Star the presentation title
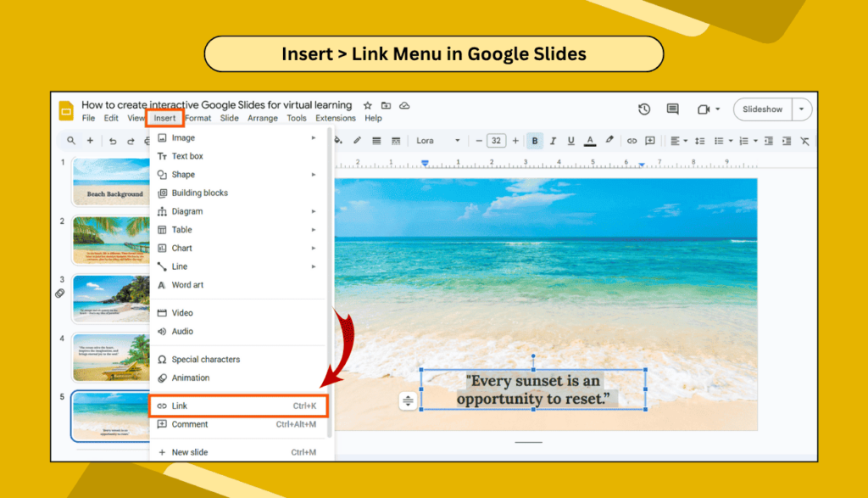Image resolution: width=868 pixels, height=498 pixels. tap(366, 104)
